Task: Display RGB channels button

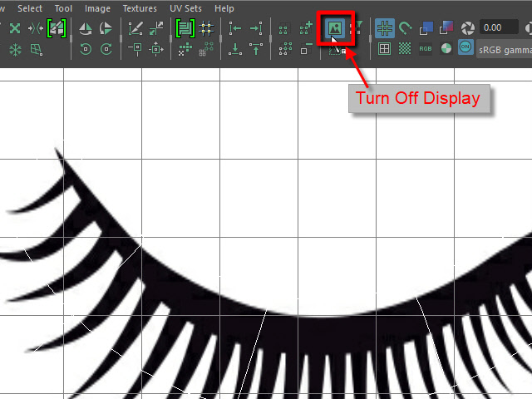Action: [426, 49]
